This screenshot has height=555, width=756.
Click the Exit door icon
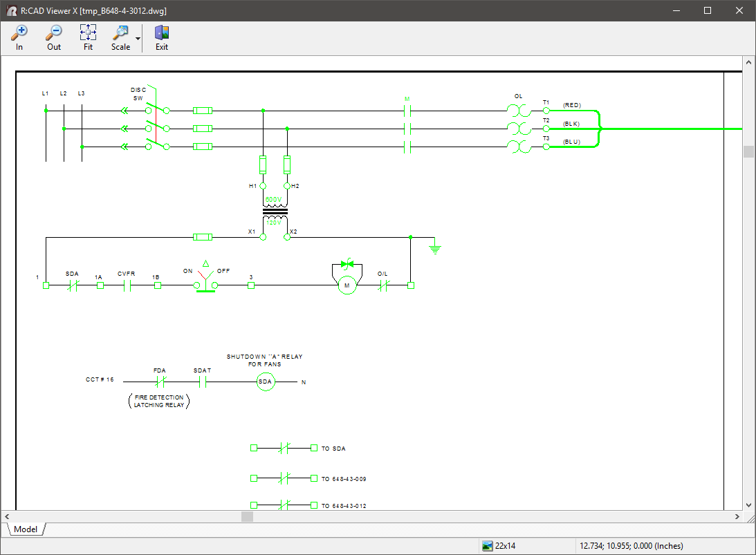click(161, 32)
